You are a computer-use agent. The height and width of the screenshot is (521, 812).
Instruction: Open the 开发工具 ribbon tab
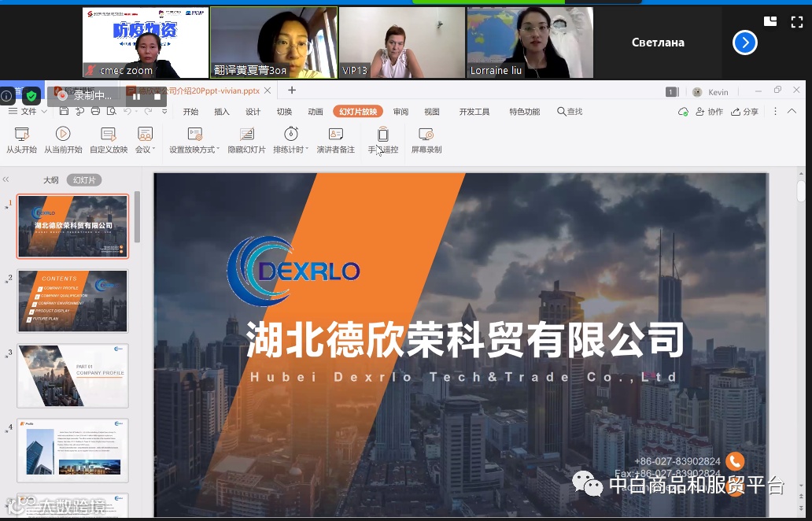click(x=474, y=111)
